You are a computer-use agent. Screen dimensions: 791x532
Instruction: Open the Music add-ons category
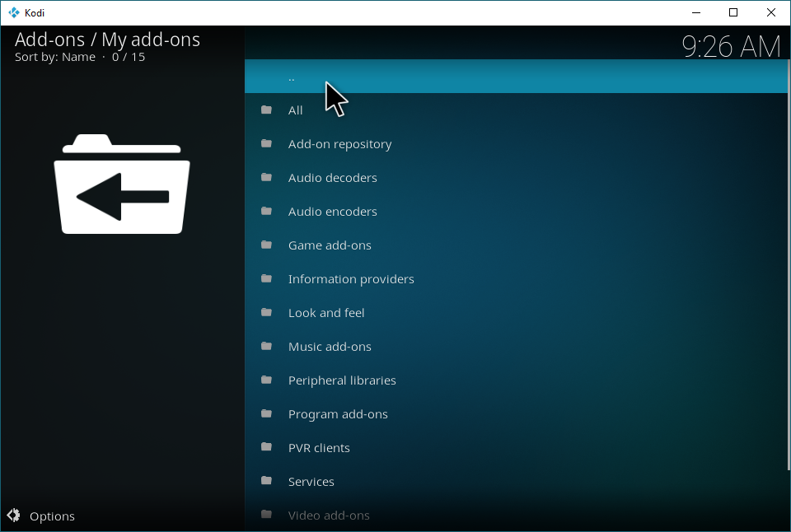[x=330, y=347]
